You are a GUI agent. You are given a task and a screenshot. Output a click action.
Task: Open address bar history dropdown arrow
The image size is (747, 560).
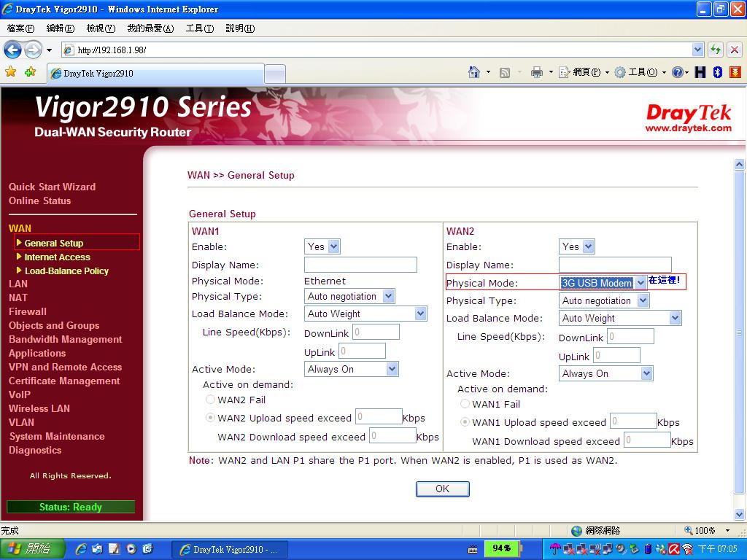[698, 50]
